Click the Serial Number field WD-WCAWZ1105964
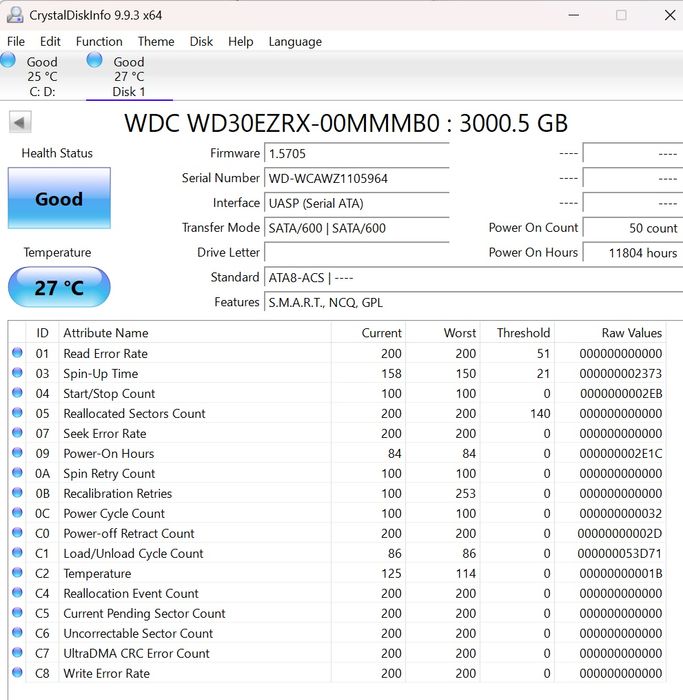683x700 pixels. click(x=357, y=179)
